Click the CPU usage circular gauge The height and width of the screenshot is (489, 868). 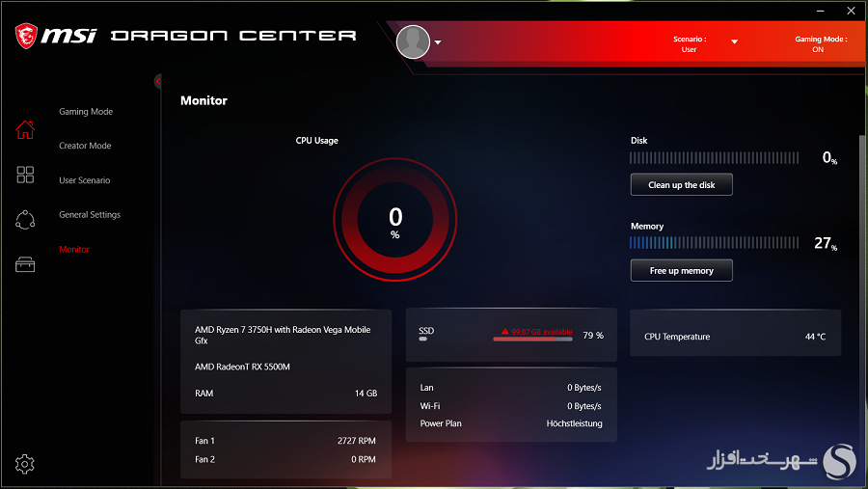(395, 220)
